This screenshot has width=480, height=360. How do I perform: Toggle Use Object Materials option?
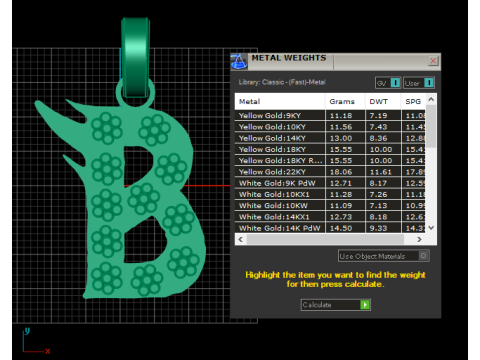point(383,256)
